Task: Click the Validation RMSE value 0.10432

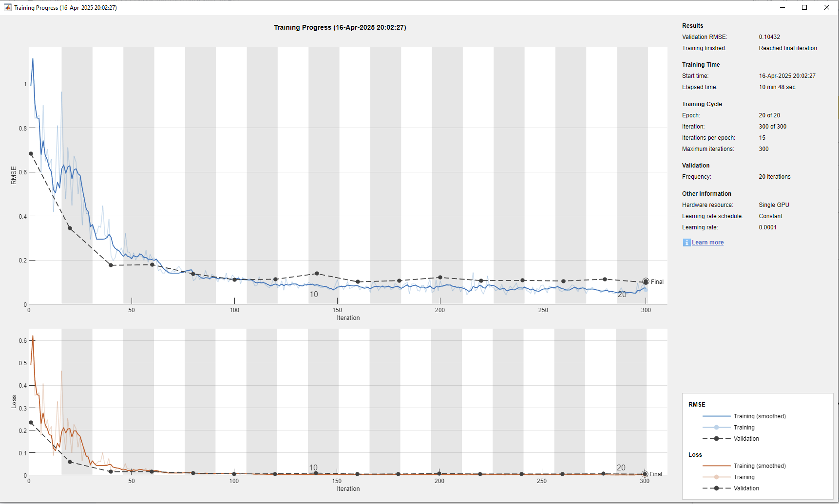Action: pos(769,37)
